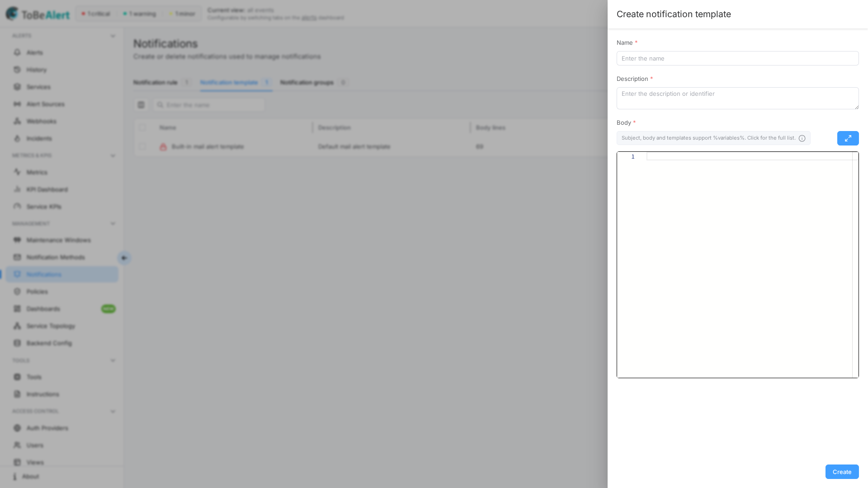868x488 pixels.
Task: Open History icon in sidebar
Action: (17, 70)
